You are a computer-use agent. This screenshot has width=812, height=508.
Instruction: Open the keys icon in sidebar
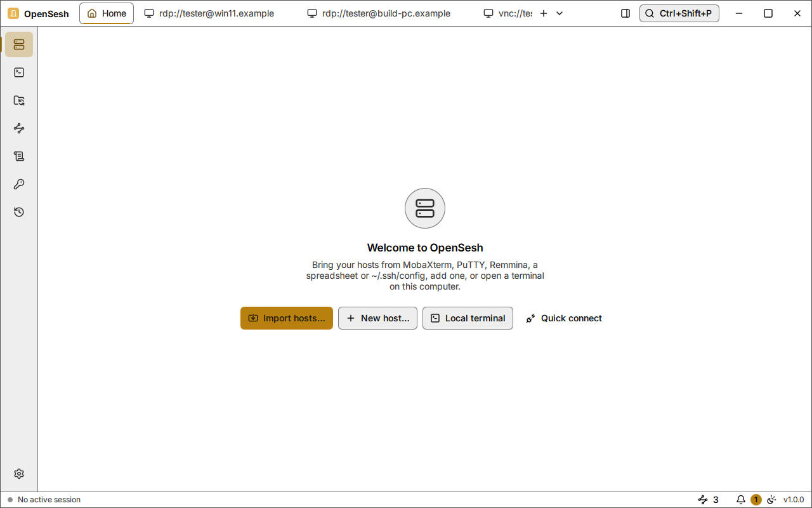19,184
